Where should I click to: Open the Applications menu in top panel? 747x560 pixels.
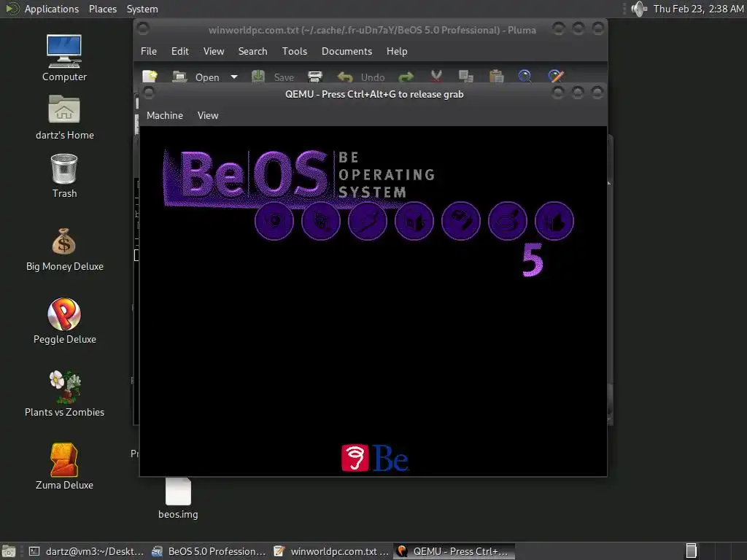52,9
